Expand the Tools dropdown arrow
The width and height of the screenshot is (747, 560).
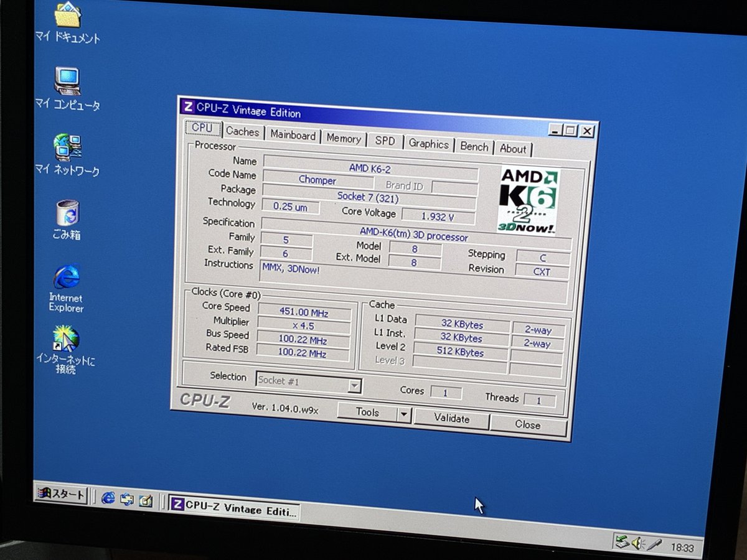(404, 414)
